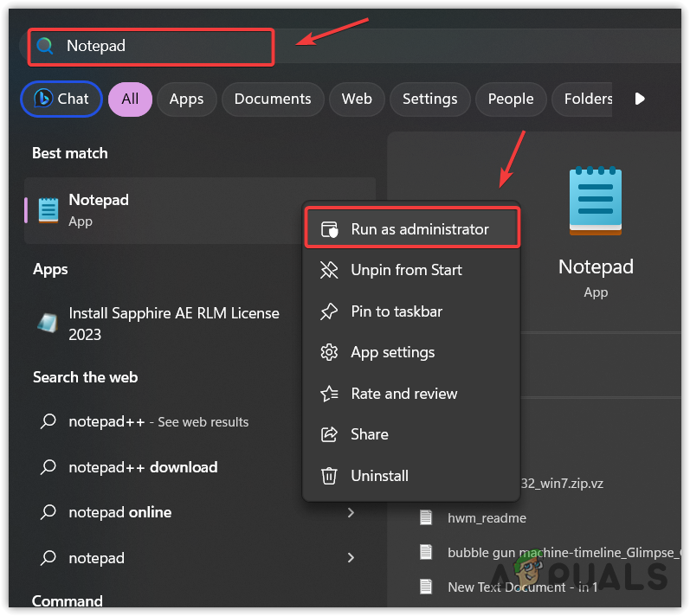690x616 pixels.
Task: Click the shield icon for Run as administrator
Action: click(x=329, y=229)
